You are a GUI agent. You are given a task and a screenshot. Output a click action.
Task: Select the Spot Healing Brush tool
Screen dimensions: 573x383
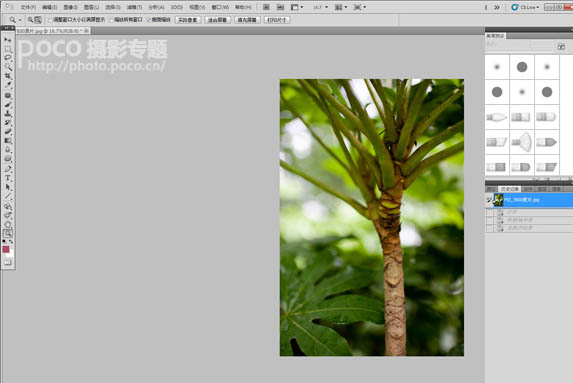pyautogui.click(x=8, y=95)
